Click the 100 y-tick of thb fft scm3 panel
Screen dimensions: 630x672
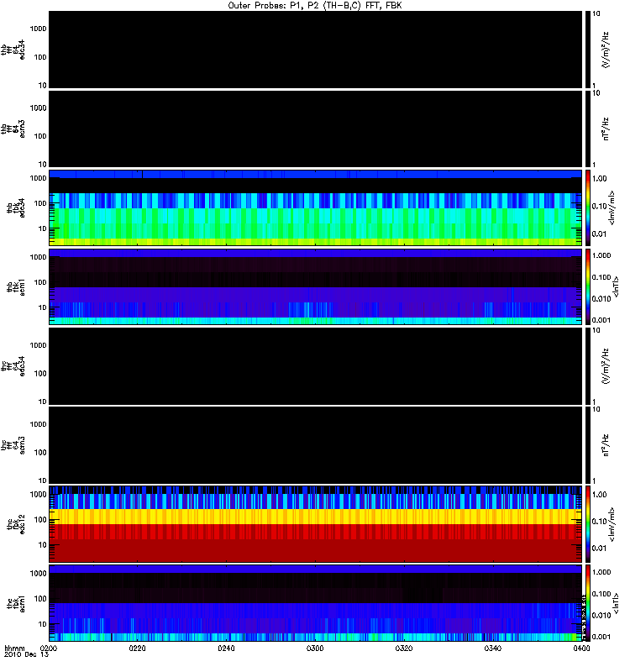[39, 136]
